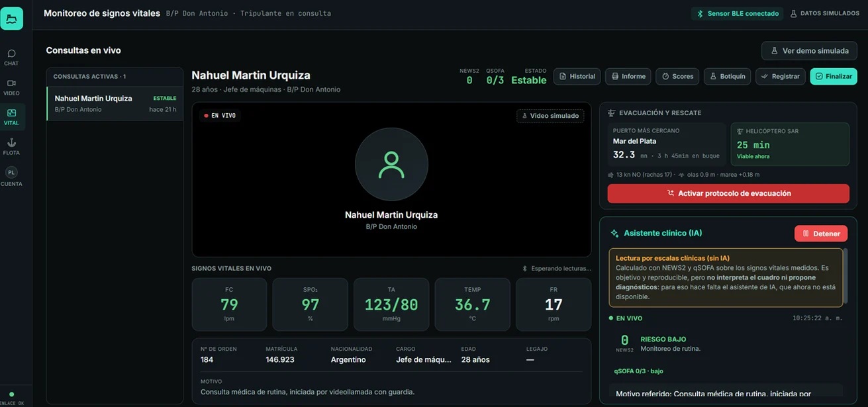This screenshot has height=407, width=868.
Task: Click the Datos simulados badge
Action: (x=824, y=13)
